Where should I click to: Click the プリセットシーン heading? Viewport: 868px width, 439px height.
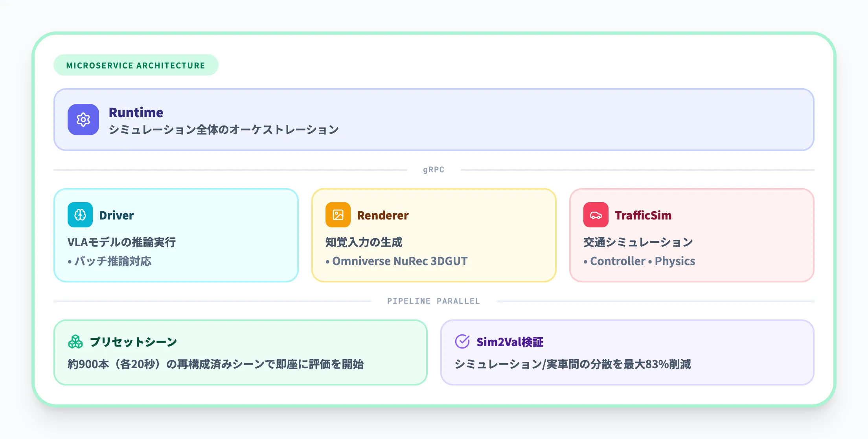pos(133,342)
